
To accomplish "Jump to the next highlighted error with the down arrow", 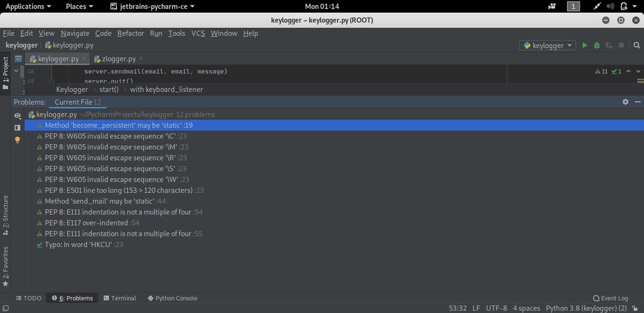I will pos(638,71).
